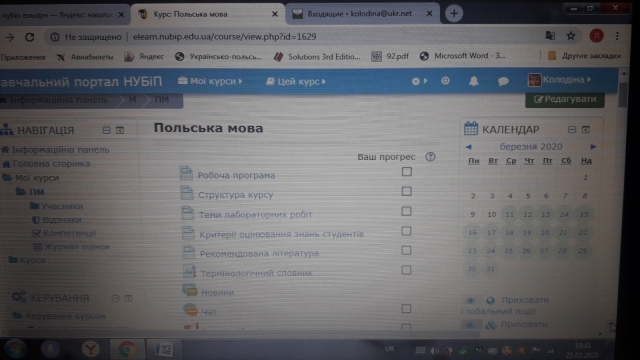Click the Чат chat activity icon
Screen dimensions: 640x360
pos(191,310)
